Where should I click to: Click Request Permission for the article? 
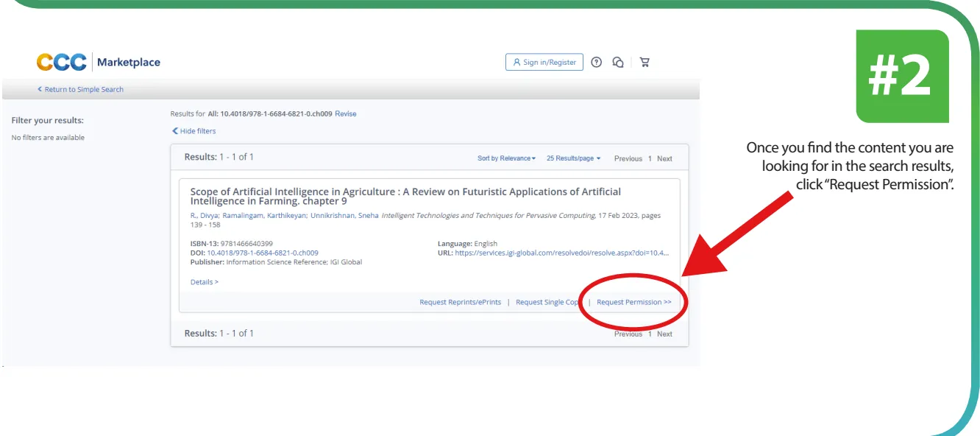633,302
